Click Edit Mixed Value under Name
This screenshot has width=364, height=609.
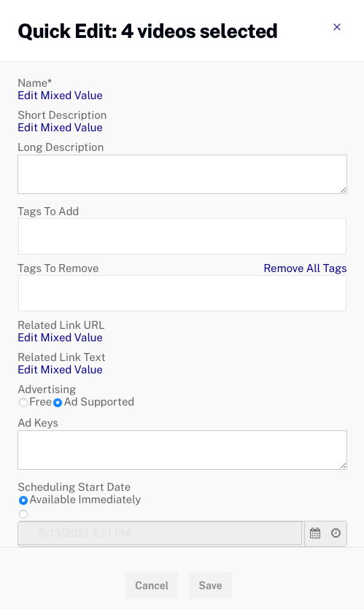tap(61, 96)
